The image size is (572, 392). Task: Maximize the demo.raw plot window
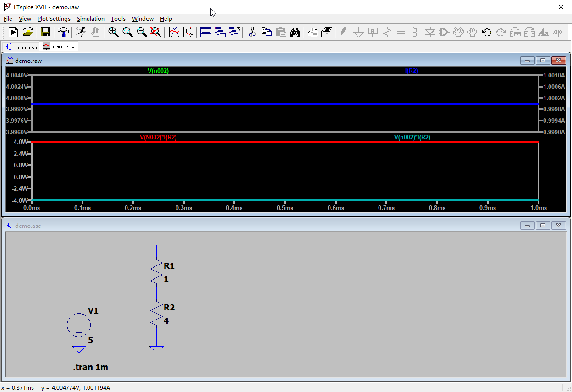[x=543, y=61]
